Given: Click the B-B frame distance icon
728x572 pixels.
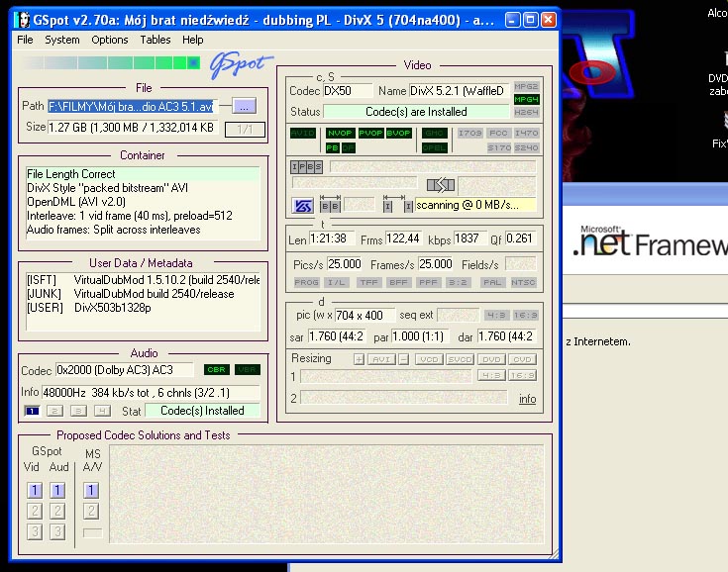Looking at the screenshot, I should (x=330, y=204).
